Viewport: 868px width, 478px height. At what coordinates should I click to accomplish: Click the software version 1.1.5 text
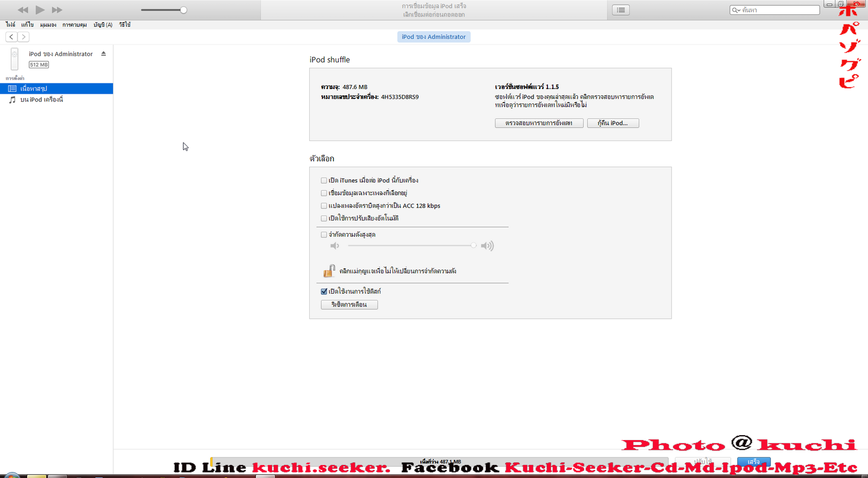point(527,87)
